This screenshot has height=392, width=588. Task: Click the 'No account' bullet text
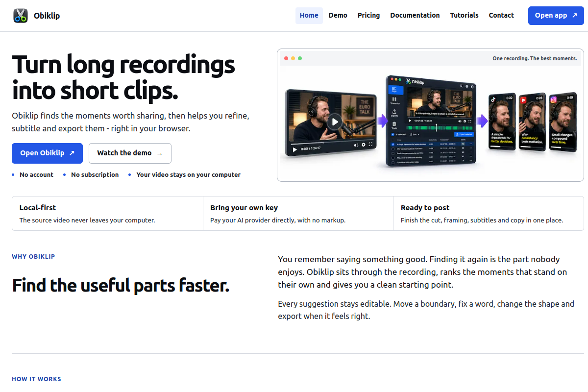[x=36, y=174]
